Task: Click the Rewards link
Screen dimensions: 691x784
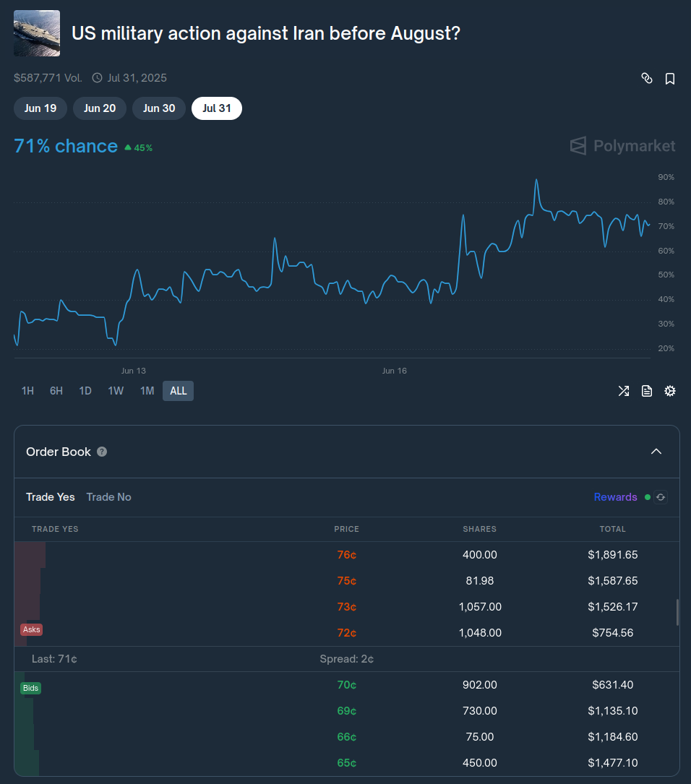Action: (616, 497)
